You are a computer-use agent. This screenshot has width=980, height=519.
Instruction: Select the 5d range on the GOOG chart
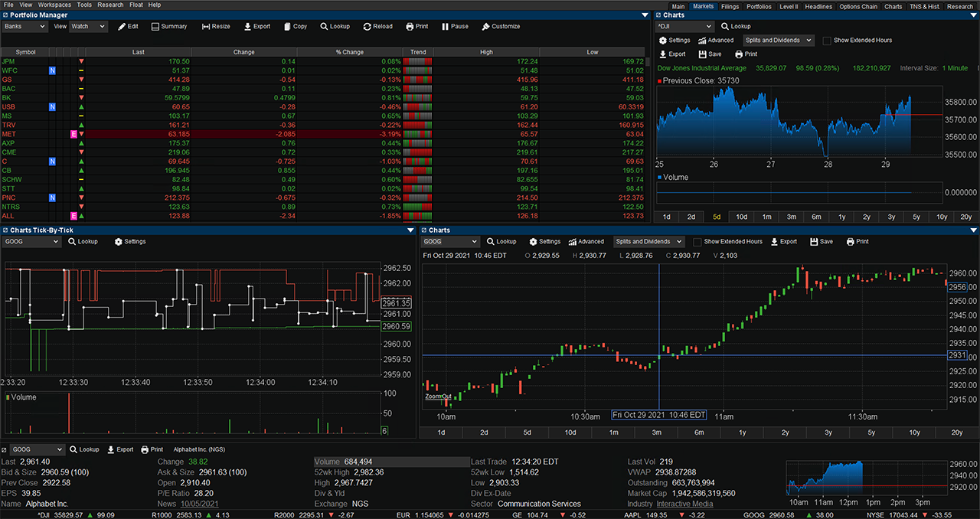pos(528,432)
